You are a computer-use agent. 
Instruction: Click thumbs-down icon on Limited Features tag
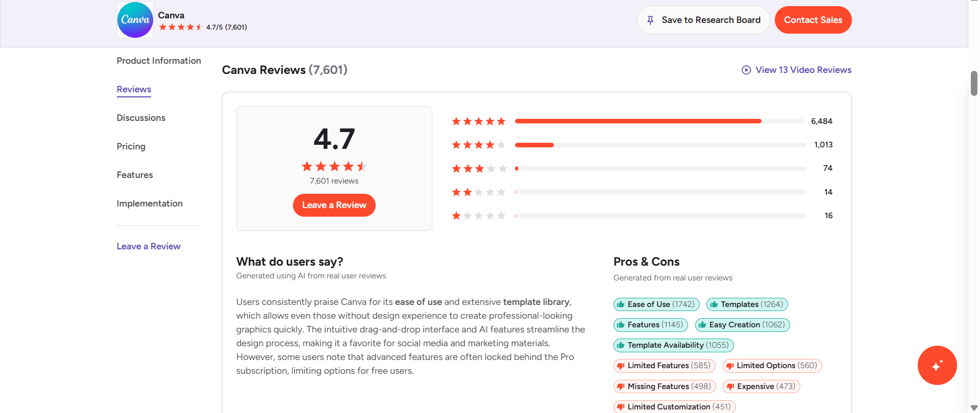[x=621, y=366]
